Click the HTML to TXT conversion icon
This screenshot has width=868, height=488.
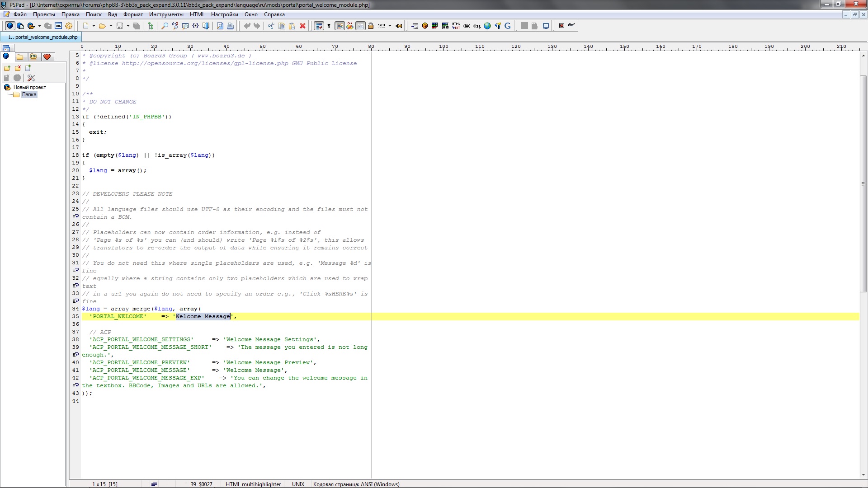pyautogui.click(x=456, y=26)
